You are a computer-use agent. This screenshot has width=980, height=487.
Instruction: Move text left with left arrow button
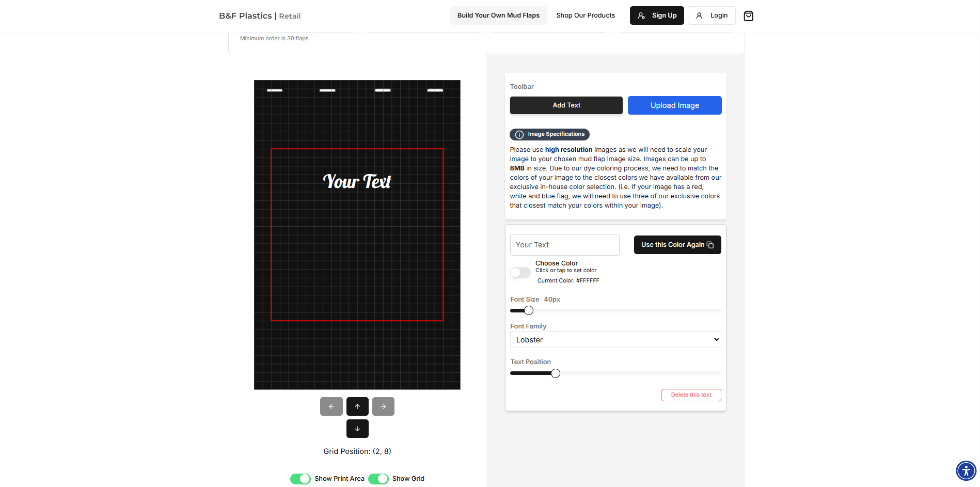[x=331, y=406]
